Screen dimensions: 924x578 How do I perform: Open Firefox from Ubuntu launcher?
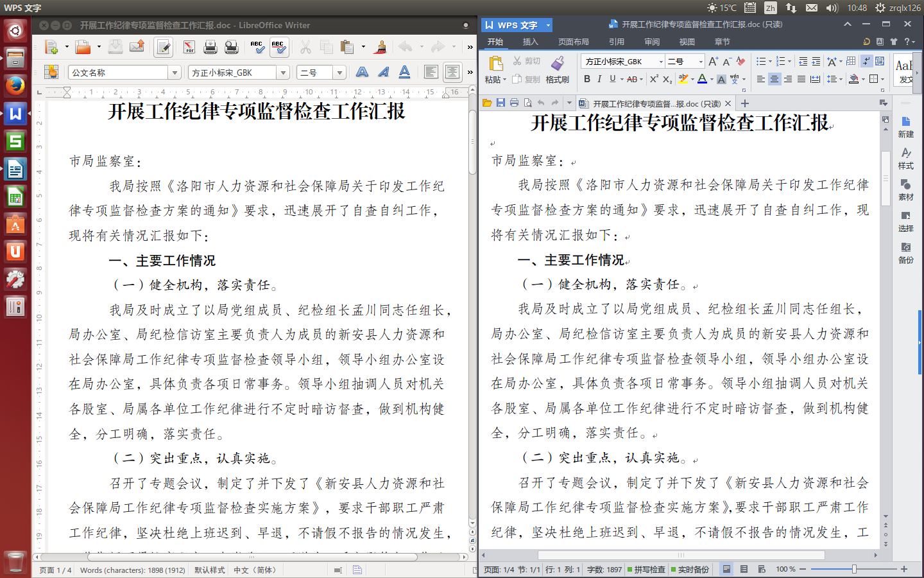pyautogui.click(x=15, y=85)
